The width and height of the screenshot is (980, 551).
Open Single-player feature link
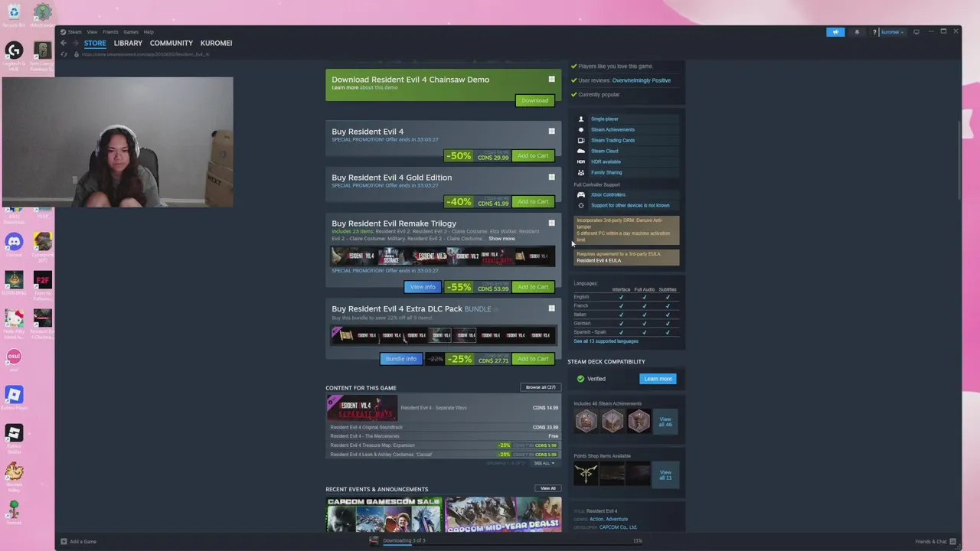coord(604,119)
